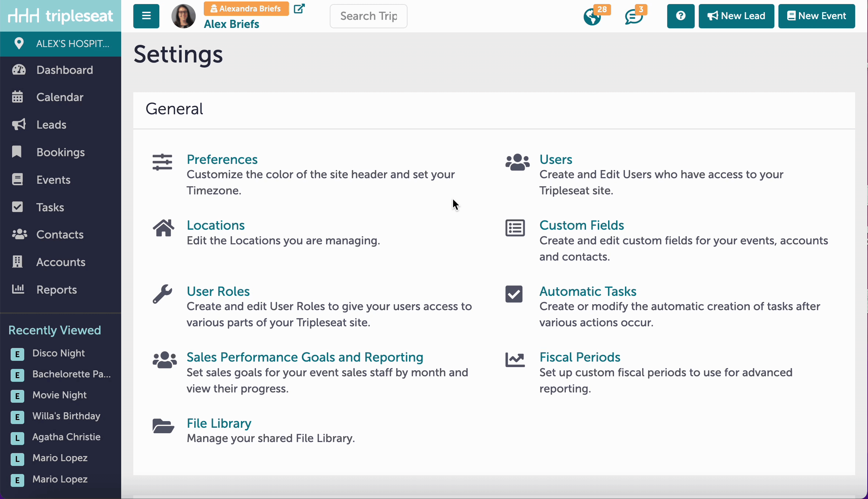Open the Locations settings link
Screen dimensions: 868x499
216,225
